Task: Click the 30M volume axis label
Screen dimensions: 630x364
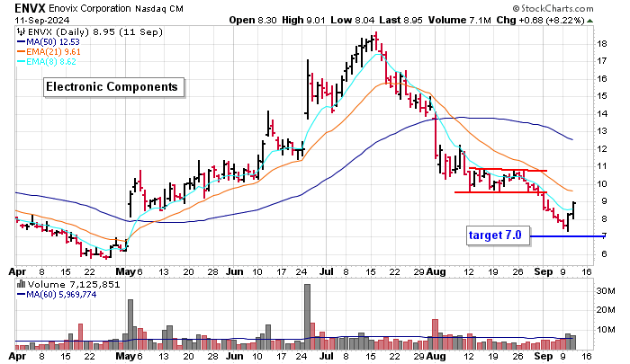Action: point(606,290)
